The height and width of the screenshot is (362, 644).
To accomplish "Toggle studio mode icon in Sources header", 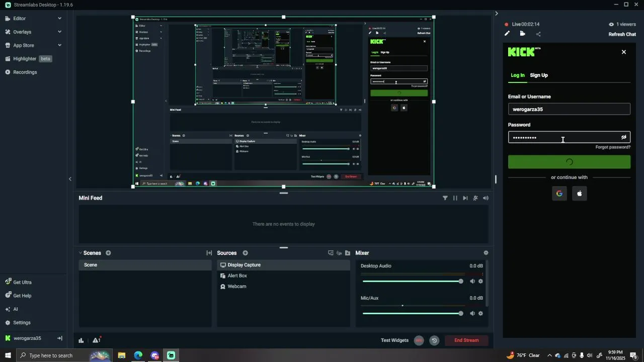I will (x=339, y=253).
